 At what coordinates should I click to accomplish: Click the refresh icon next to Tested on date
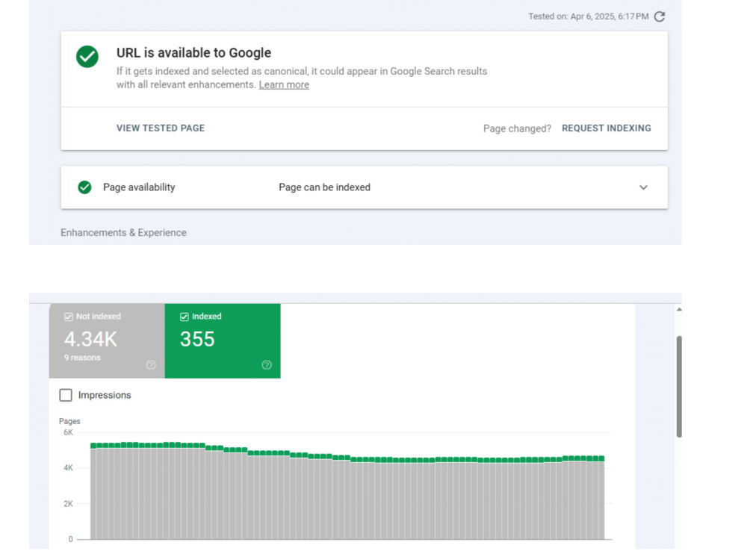click(660, 16)
